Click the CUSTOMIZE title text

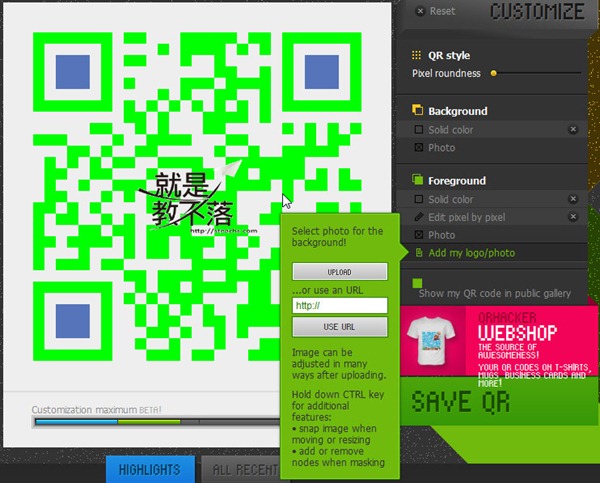[538, 11]
